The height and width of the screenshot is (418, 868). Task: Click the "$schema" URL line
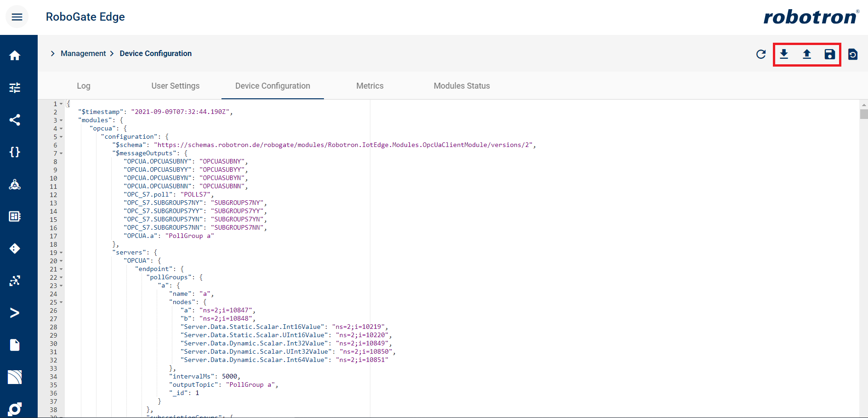[324, 145]
